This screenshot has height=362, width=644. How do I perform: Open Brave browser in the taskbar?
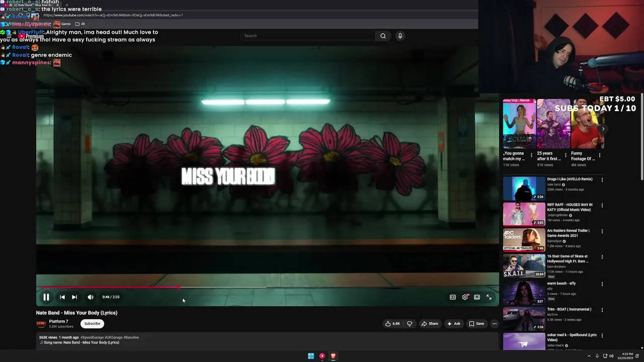point(333,356)
